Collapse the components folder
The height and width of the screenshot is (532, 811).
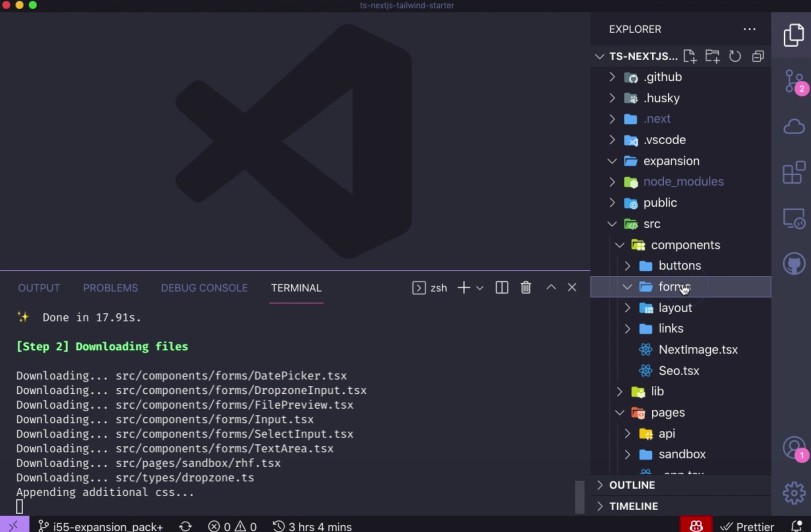681,245
